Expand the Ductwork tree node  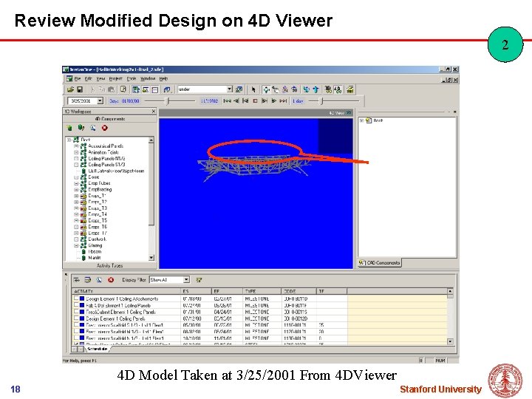76,239
